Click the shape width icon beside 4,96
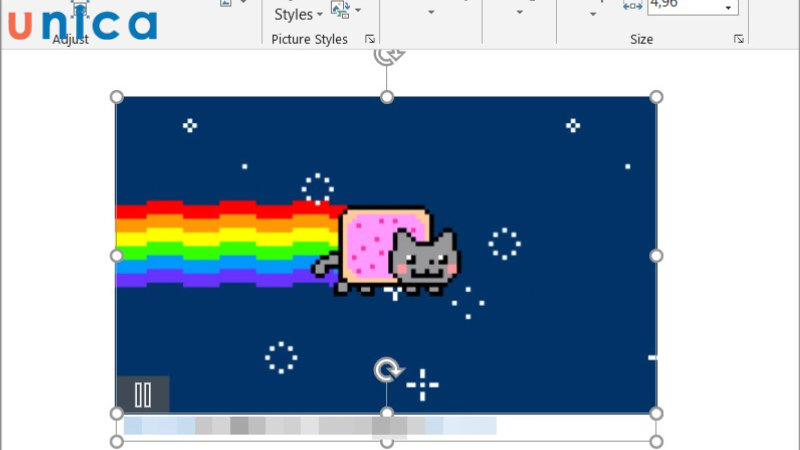This screenshot has height=450, width=800. coord(633,6)
